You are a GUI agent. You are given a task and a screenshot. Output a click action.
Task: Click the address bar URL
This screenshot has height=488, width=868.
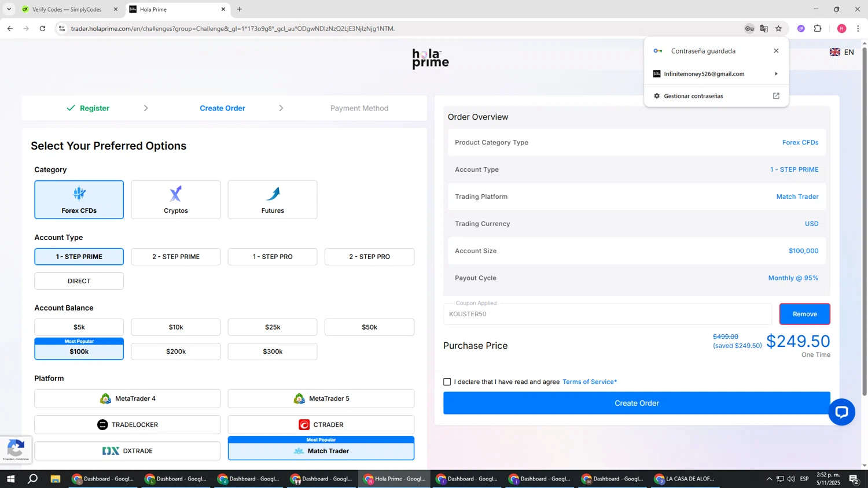coord(233,28)
